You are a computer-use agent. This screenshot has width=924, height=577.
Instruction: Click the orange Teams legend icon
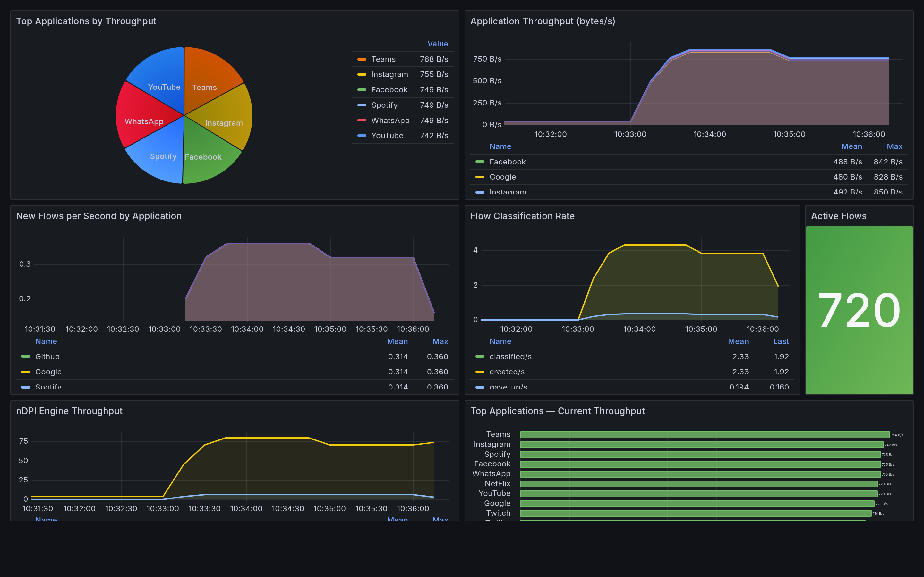[362, 59]
